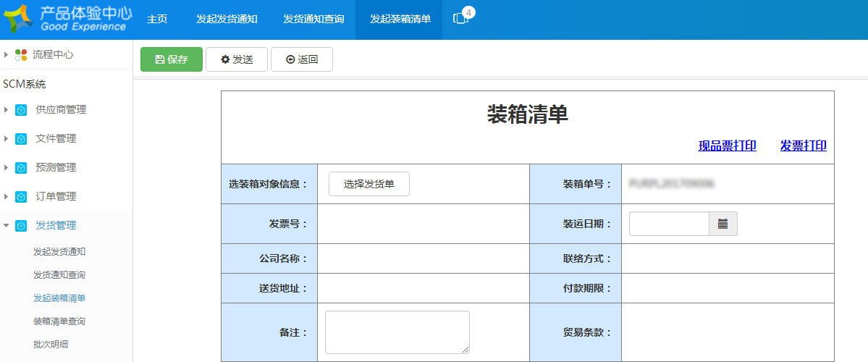
Task: Click the 供应商管理 menu label
Action: pos(61,109)
